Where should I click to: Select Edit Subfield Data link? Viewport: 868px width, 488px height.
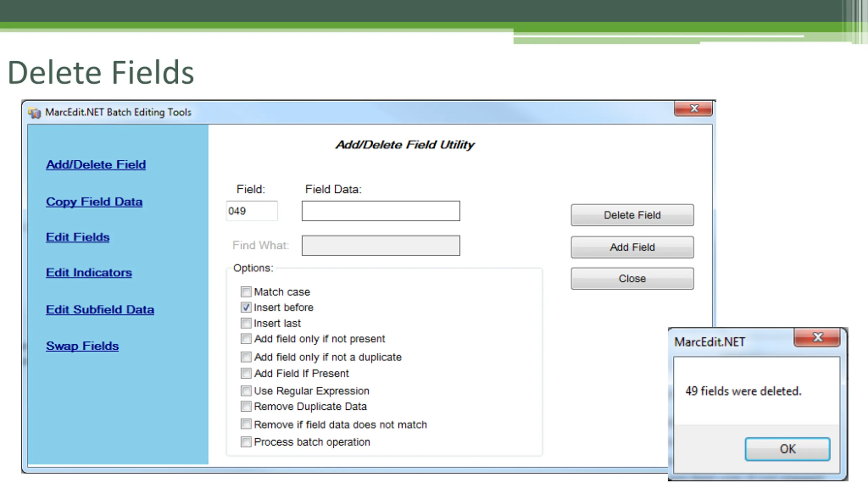point(100,309)
